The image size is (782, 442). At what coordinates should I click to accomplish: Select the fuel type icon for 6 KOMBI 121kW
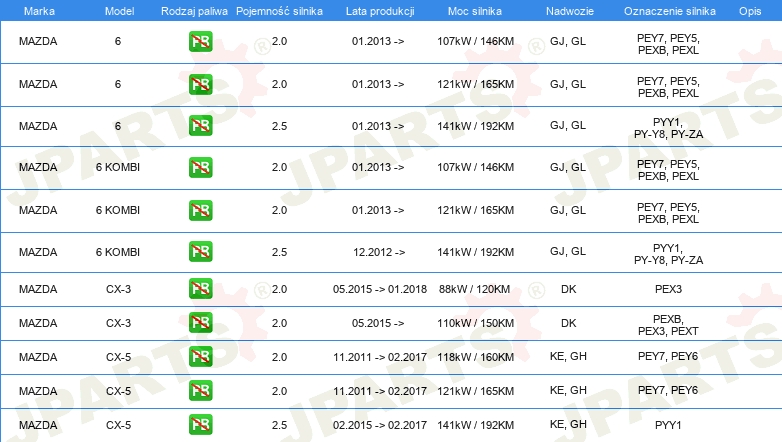[200, 210]
